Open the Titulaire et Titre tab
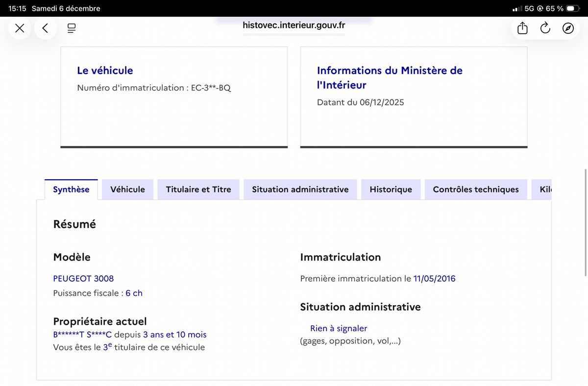 198,190
